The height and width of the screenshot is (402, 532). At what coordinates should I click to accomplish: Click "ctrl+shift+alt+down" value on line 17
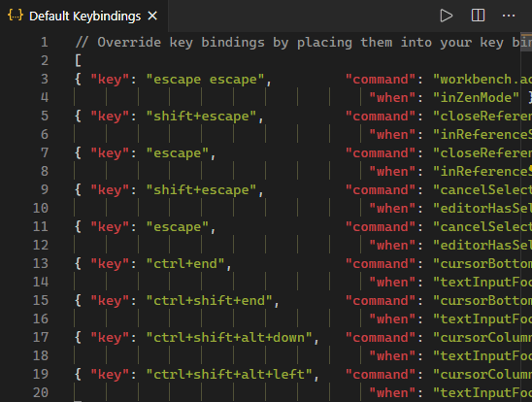tap(229, 338)
